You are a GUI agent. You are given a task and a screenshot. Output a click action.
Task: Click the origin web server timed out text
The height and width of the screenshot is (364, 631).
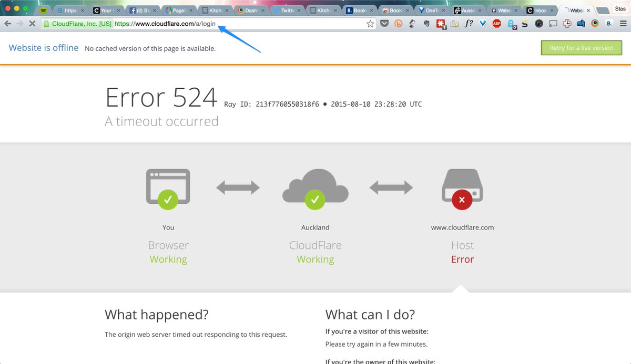coord(196,335)
